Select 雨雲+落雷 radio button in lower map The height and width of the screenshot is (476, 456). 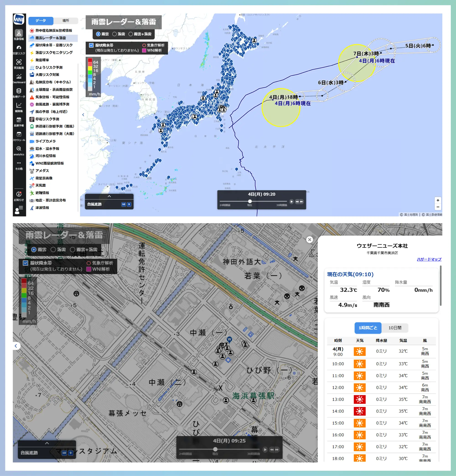click(x=73, y=249)
